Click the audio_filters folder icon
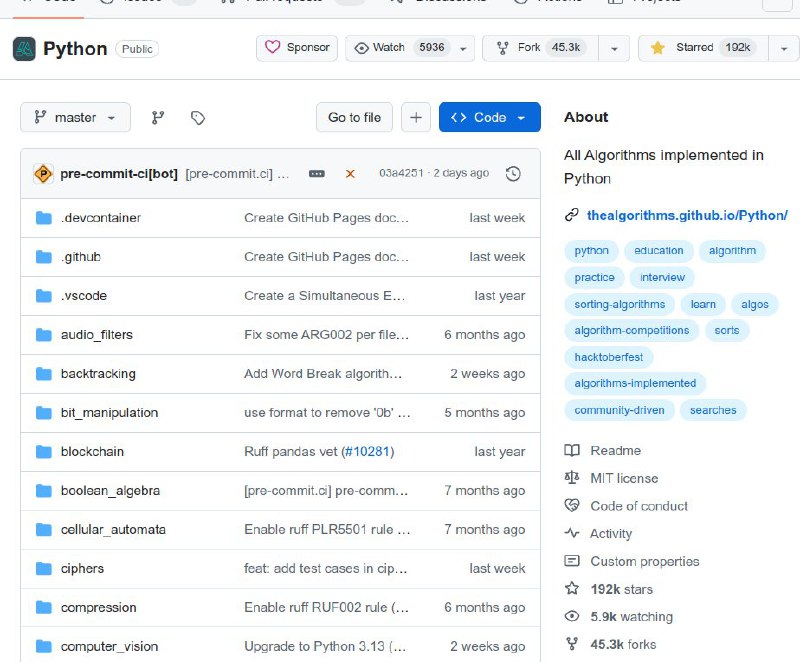The image size is (800, 662). 44,335
